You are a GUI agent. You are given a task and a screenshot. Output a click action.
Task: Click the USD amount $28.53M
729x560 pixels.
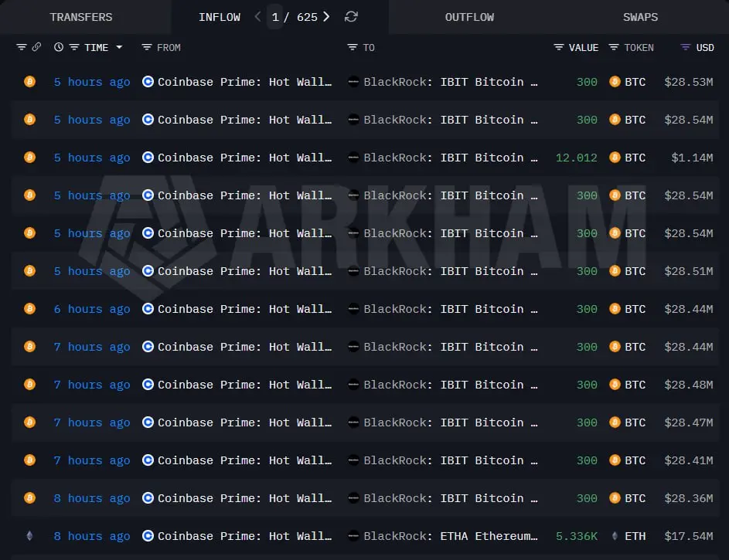click(x=689, y=82)
